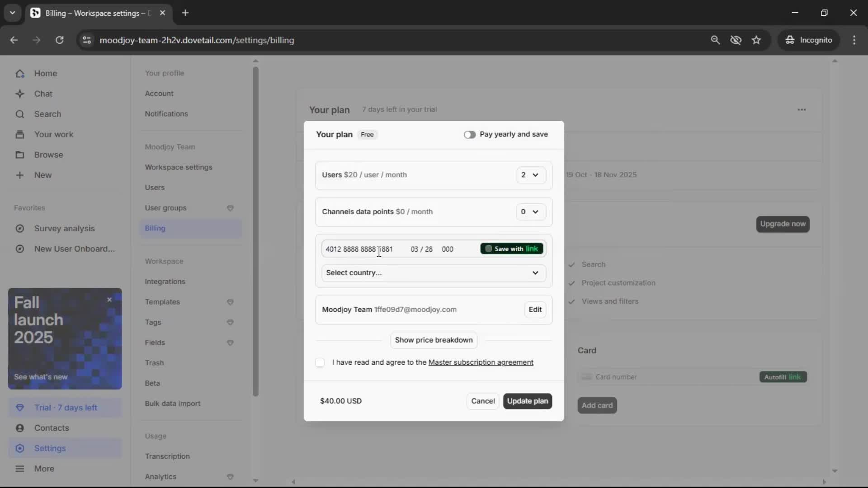
Task: Click Show price breakdown
Action: (x=434, y=340)
